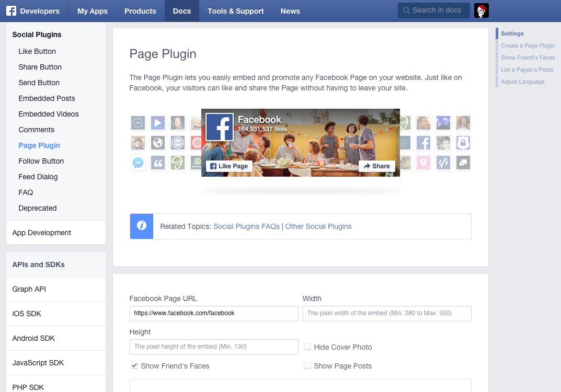This screenshot has height=392, width=561.
Task: Click the magnifier icon in the docs search
Action: [406, 10]
